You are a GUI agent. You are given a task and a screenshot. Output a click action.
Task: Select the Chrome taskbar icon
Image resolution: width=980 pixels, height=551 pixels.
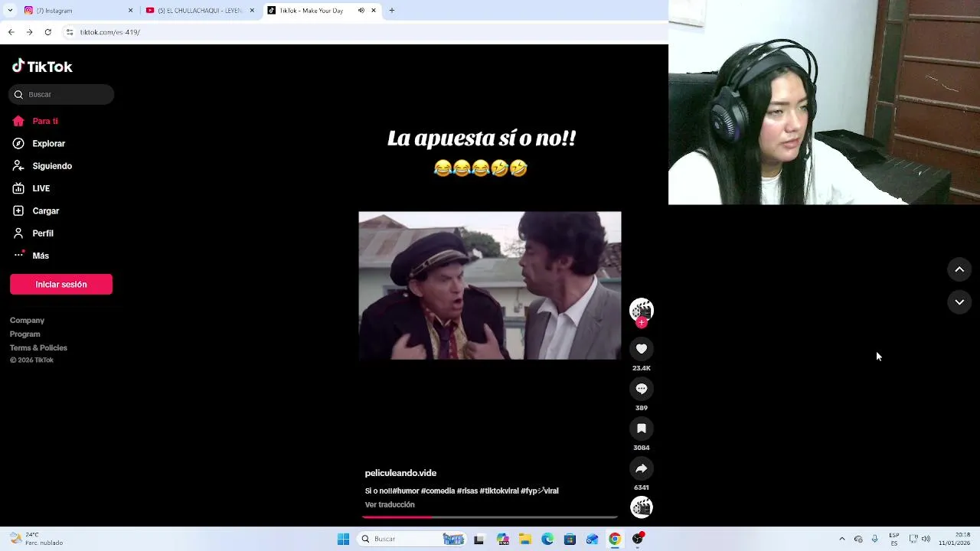[615, 539]
